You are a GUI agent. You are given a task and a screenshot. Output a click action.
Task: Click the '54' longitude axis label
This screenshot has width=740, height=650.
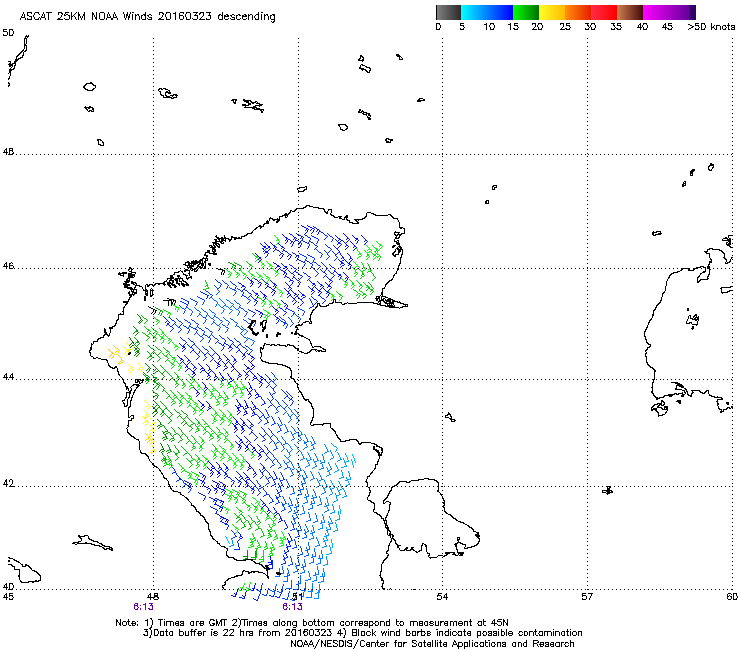click(442, 597)
